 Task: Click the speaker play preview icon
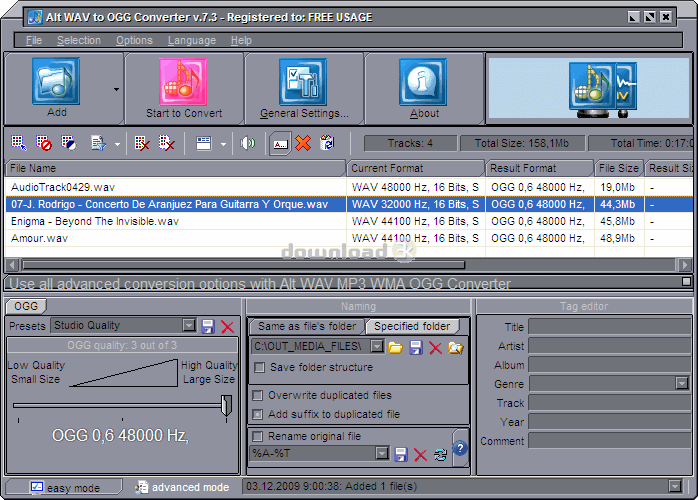tap(248, 143)
